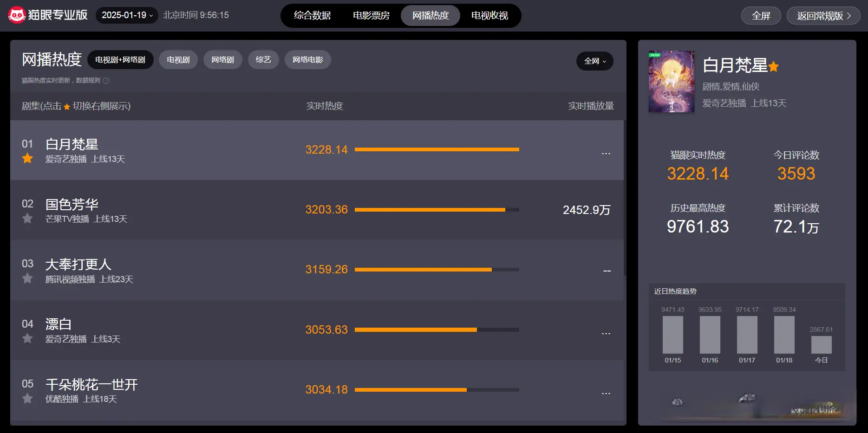Screen dimensions: 868x433
Task: Click the 白月梵星 poster thumbnail
Action: click(672, 82)
